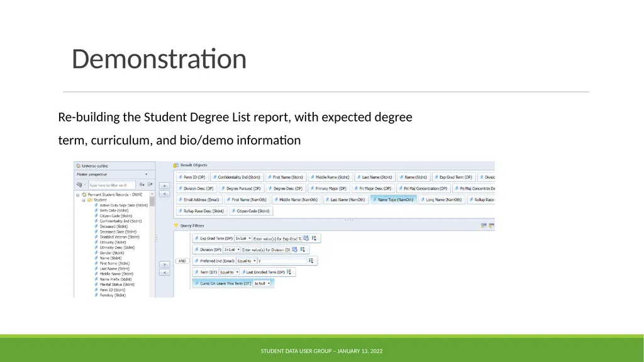Select the Email Address (Email) result object

pyautogui.click(x=199, y=200)
